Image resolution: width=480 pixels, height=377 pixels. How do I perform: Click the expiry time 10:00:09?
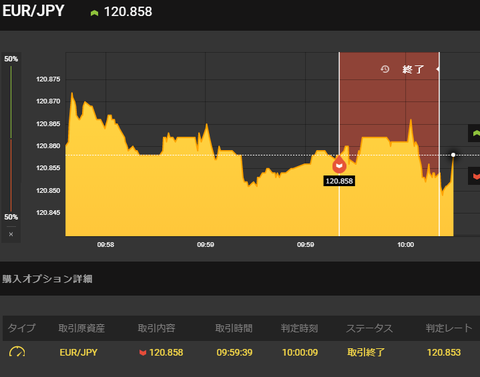300,352
